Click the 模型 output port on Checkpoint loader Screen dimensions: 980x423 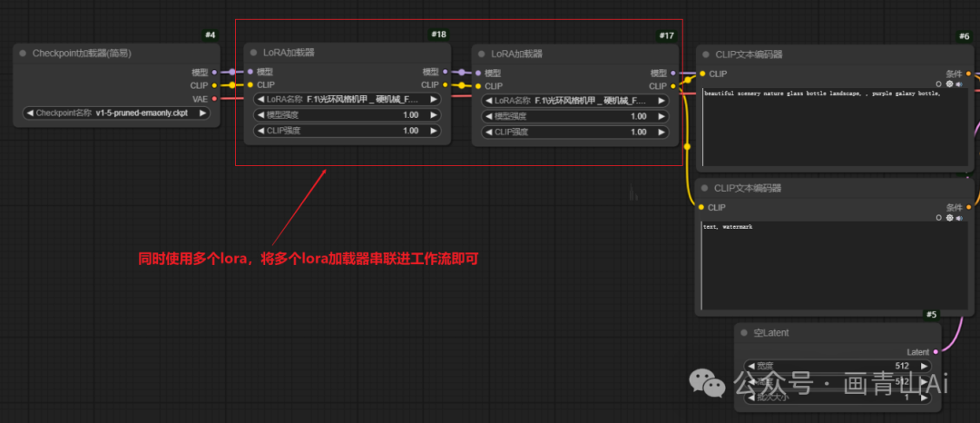tap(214, 73)
